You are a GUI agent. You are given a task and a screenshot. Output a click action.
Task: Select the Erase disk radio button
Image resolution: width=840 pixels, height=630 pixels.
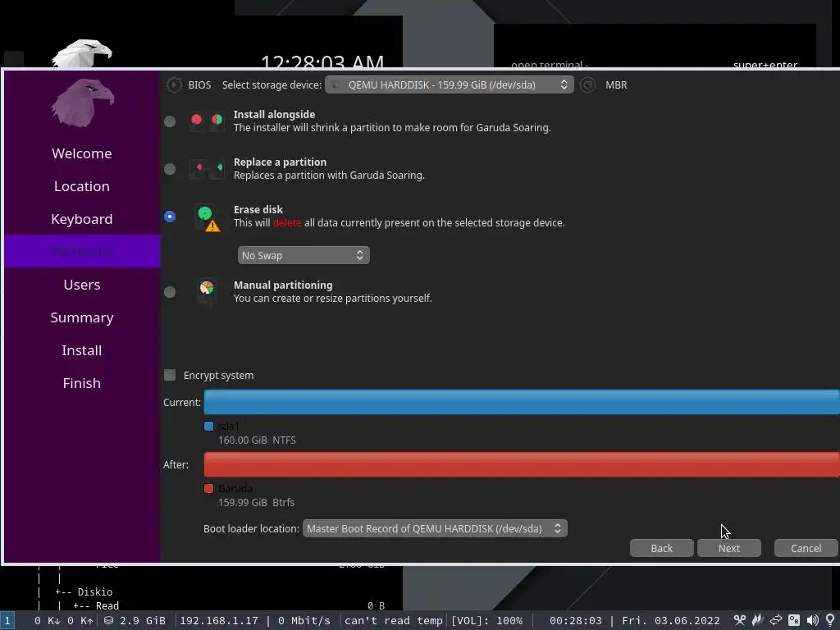170,217
